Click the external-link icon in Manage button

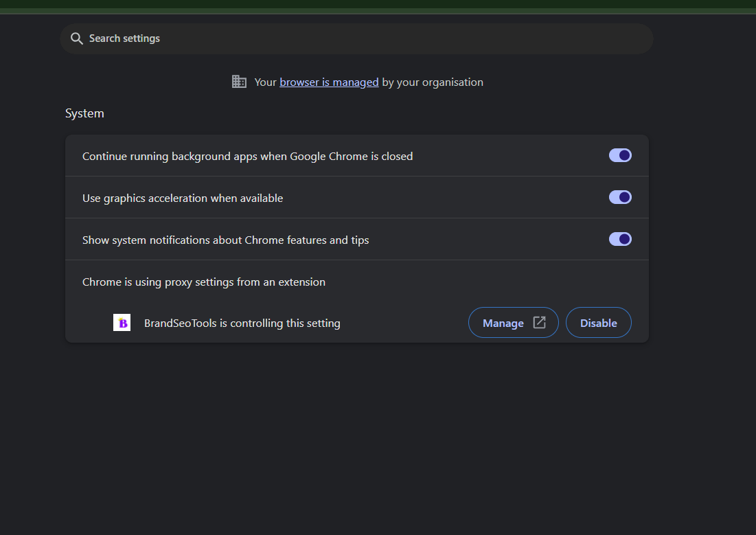pos(540,323)
